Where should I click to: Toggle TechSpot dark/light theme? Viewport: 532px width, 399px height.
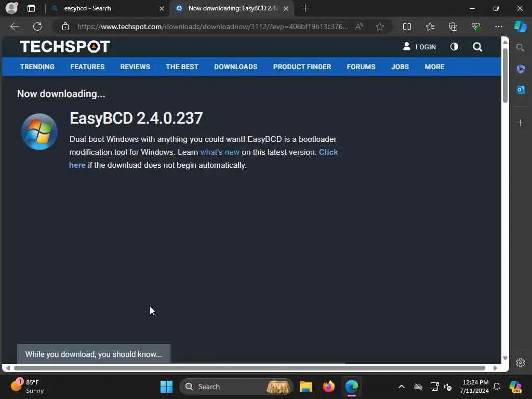coord(454,47)
